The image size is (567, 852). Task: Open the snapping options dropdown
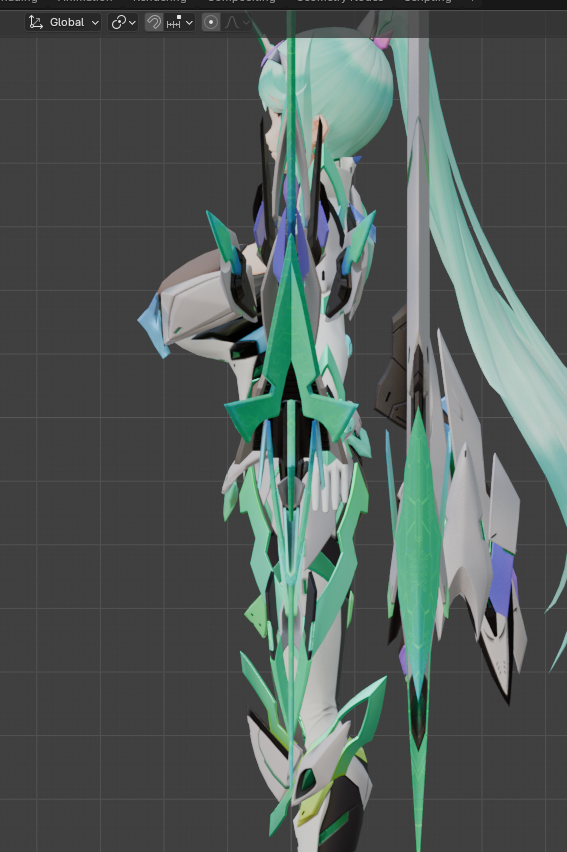point(179,22)
